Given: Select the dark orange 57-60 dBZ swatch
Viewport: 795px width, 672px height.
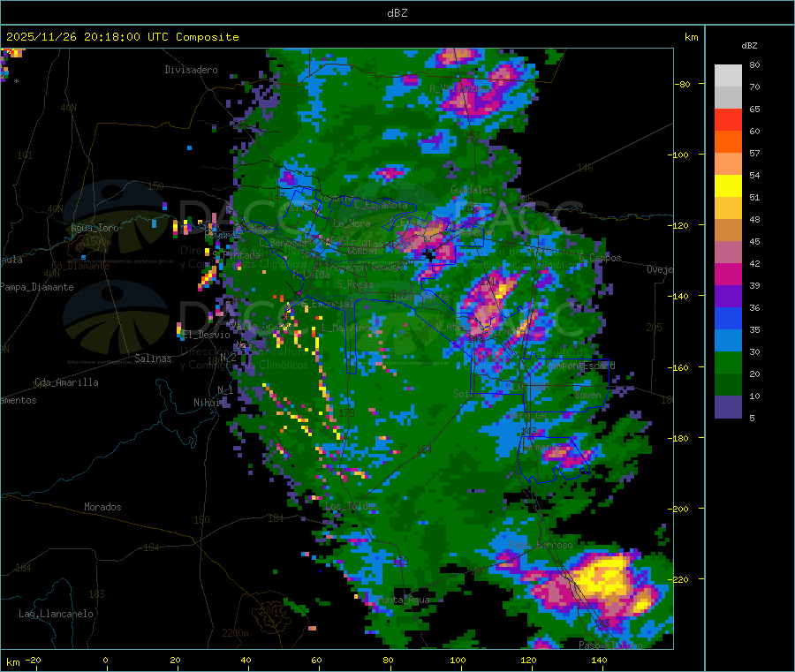Looking at the screenshot, I should [x=728, y=142].
